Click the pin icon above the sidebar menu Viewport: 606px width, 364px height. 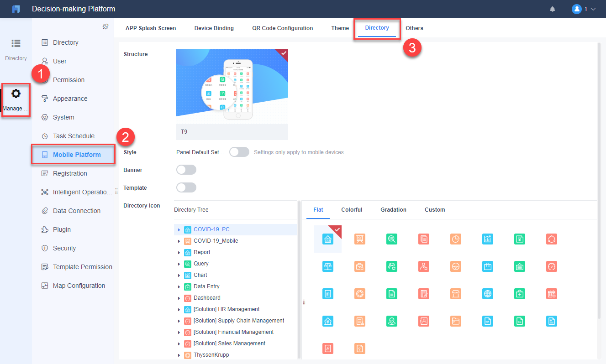105,26
